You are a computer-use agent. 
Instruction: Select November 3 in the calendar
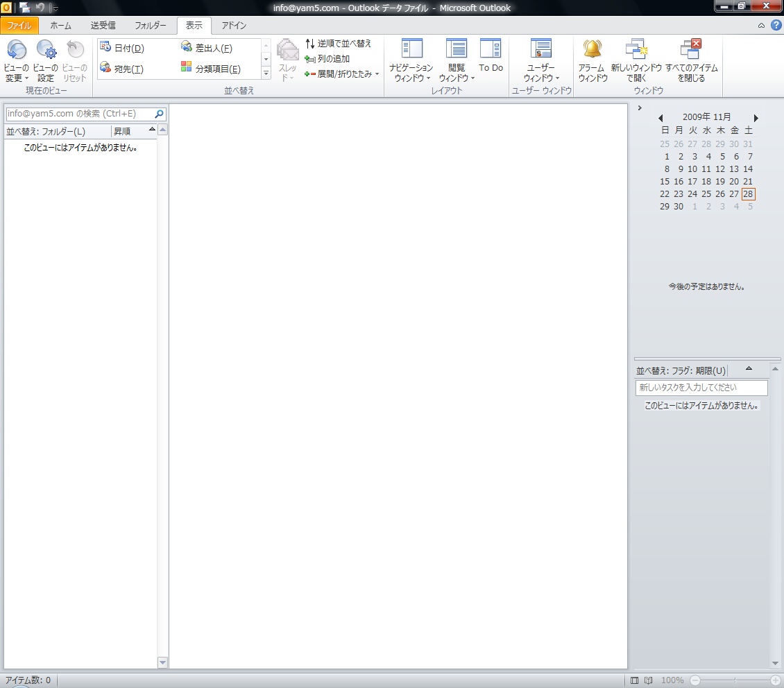[694, 156]
